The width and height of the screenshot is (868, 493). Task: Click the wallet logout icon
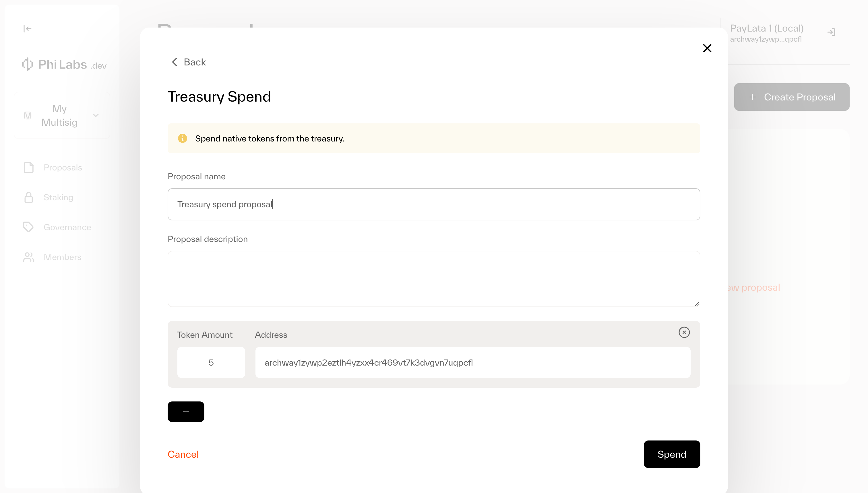[831, 32]
